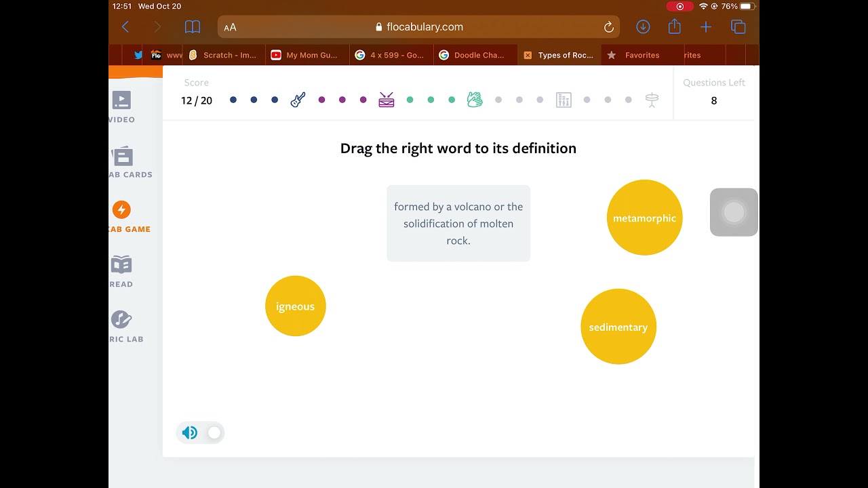This screenshot has height=488, width=868.
Task: Switch to My Mom Gu... YouTube tab
Action: tap(307, 55)
